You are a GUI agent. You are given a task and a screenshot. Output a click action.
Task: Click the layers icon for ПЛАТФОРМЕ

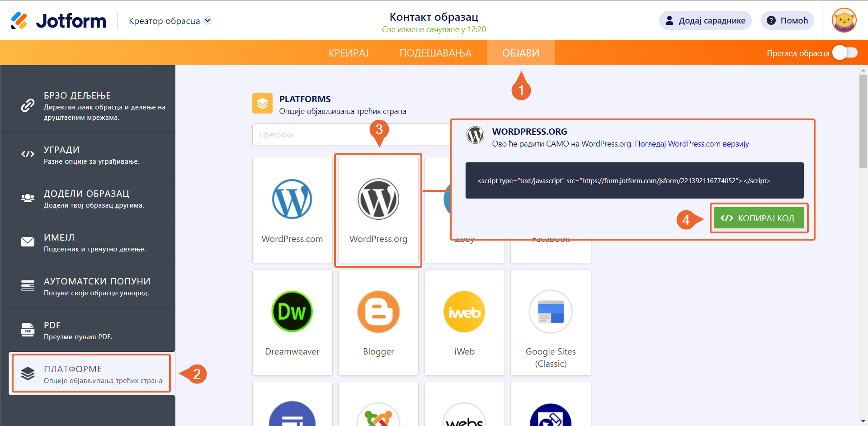point(28,374)
